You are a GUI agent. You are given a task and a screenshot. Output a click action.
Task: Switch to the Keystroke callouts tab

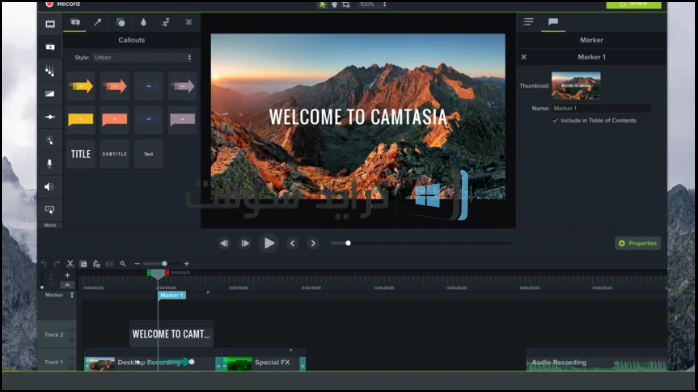click(189, 22)
